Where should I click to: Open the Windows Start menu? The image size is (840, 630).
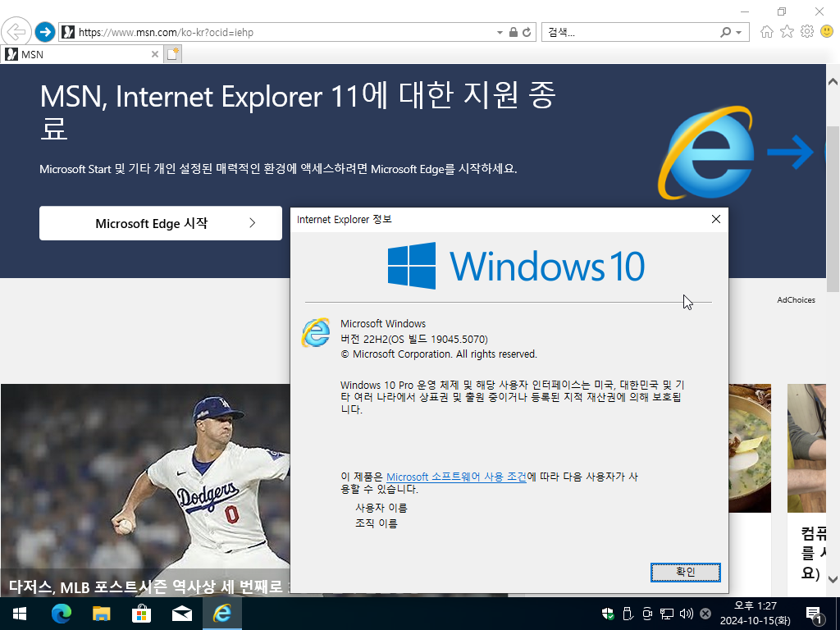point(20,614)
